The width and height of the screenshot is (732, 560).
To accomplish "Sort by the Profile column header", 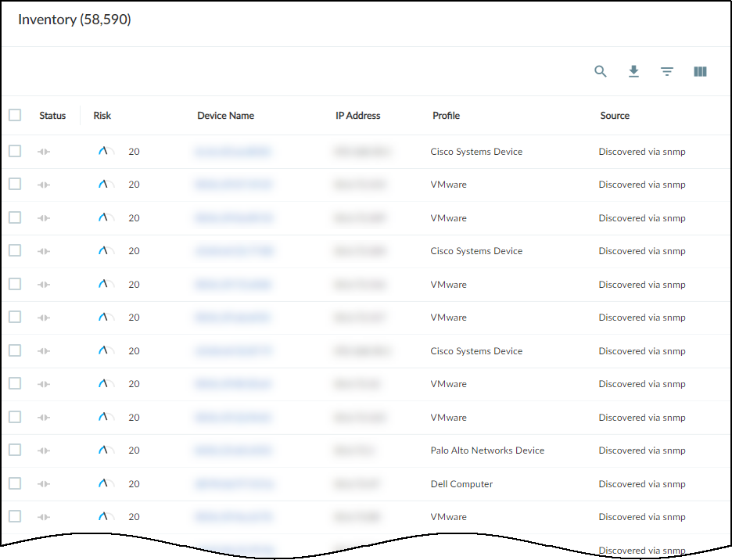I will pos(446,116).
